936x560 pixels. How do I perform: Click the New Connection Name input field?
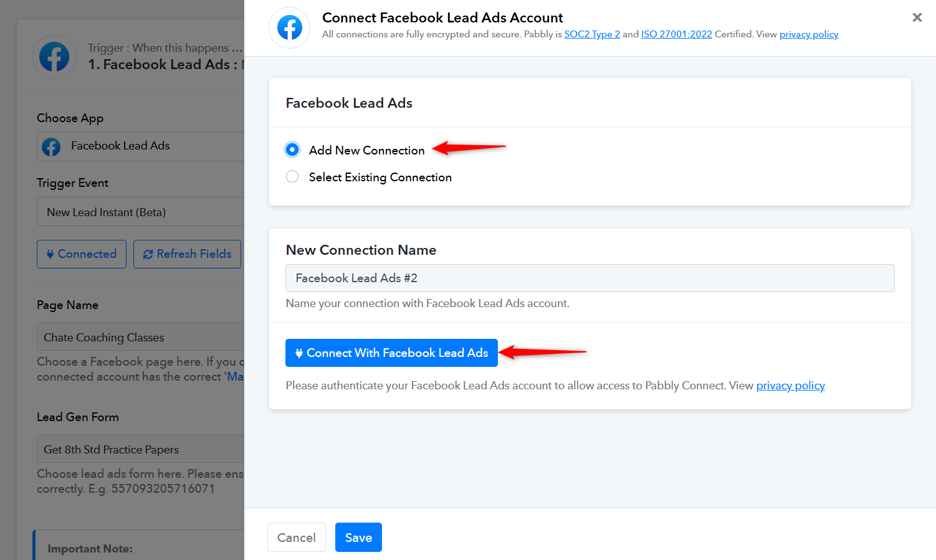pos(590,278)
